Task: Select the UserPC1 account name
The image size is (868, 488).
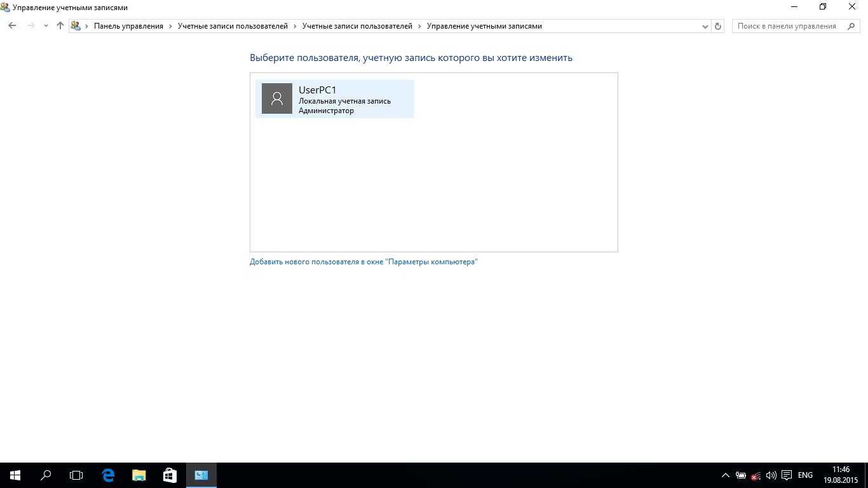Action: [x=317, y=90]
